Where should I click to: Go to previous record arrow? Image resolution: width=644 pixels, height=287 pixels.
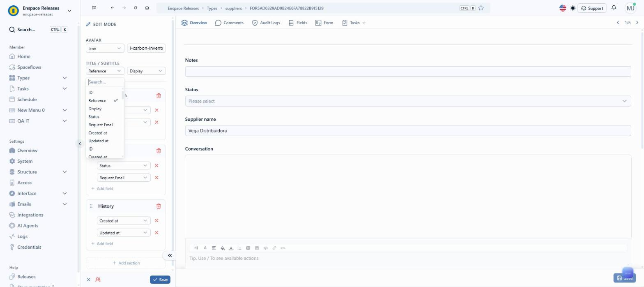(618, 23)
